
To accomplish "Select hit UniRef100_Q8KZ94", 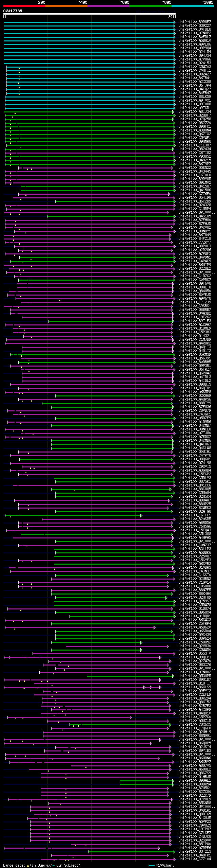I will tap(195, 698).
